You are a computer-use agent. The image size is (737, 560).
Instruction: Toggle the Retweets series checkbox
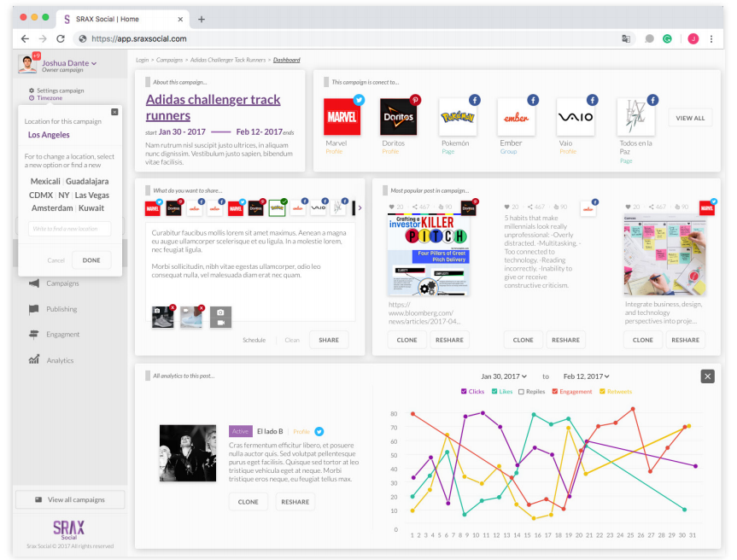point(602,391)
